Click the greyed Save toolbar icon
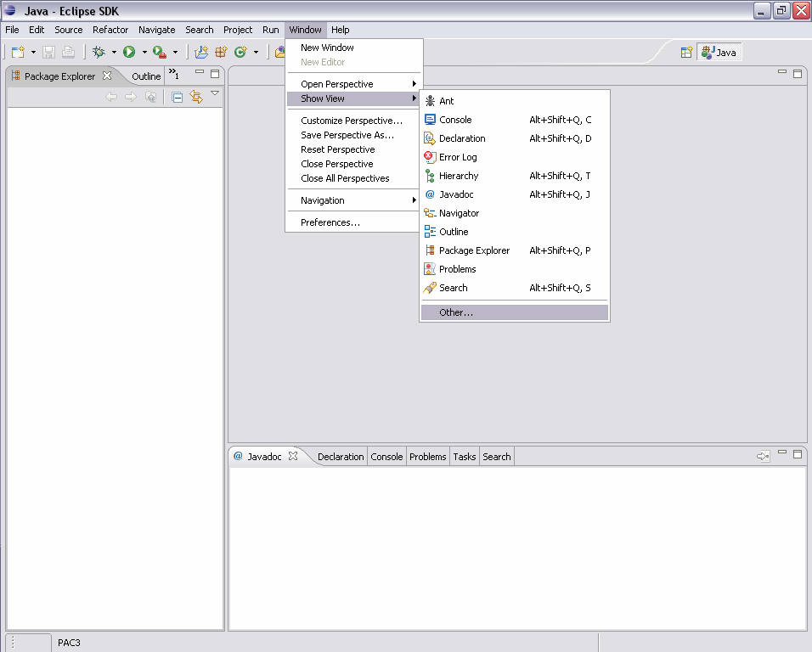 click(x=49, y=53)
